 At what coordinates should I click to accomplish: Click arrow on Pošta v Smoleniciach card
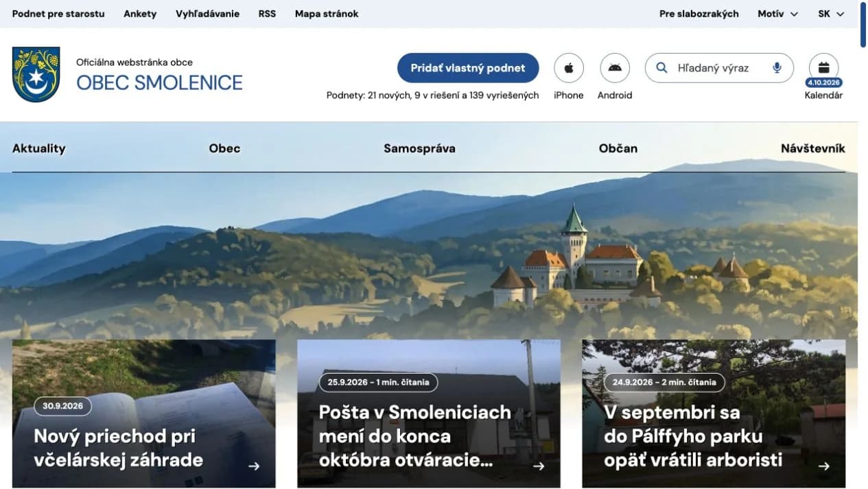[x=539, y=466]
